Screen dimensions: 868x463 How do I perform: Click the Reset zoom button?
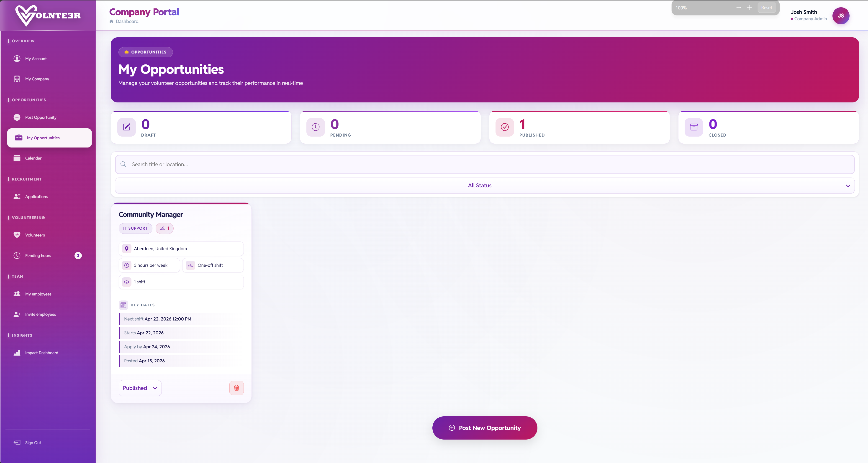pos(767,8)
